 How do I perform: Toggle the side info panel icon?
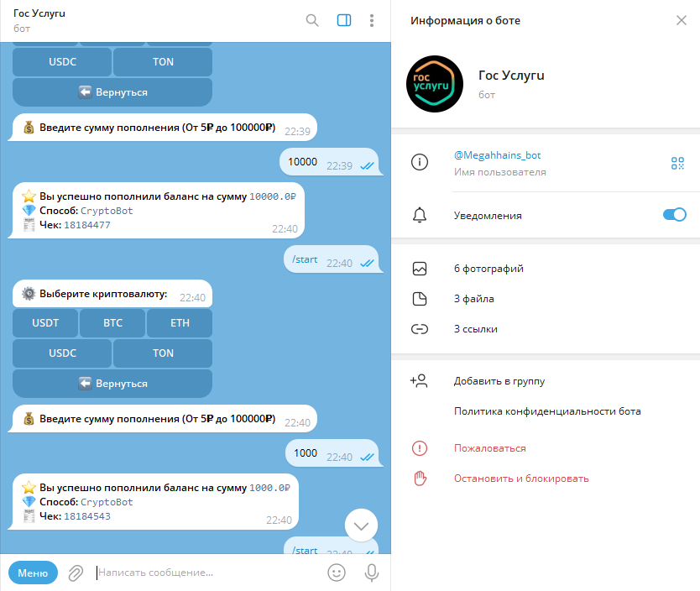pyautogui.click(x=344, y=20)
